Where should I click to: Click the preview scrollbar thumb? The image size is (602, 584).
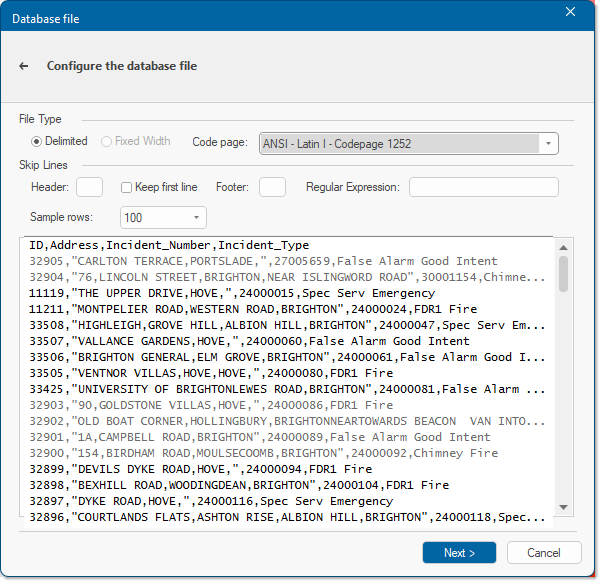pyautogui.click(x=563, y=274)
